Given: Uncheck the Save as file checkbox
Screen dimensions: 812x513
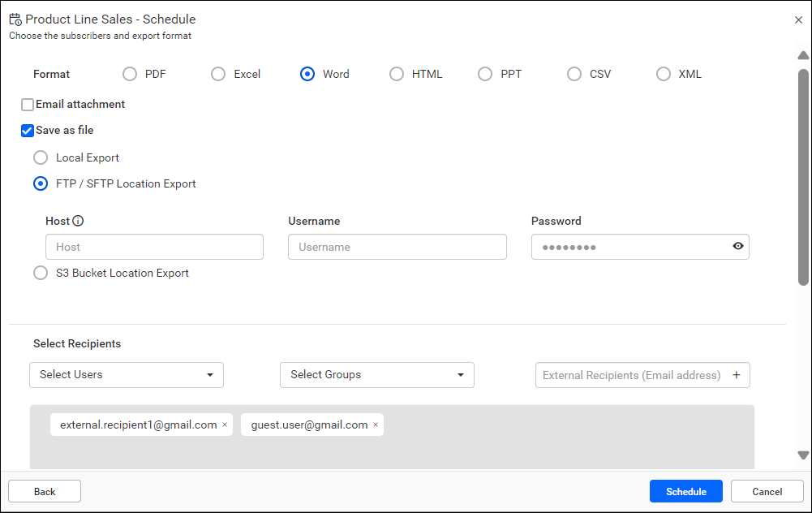Looking at the screenshot, I should (x=28, y=131).
